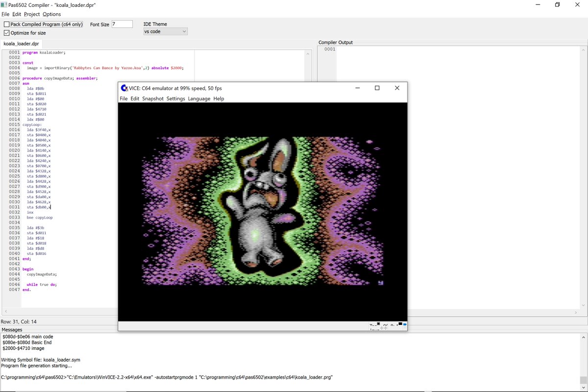The image size is (588, 392).
Task: Open the Options menu in Pas6502
Action: pos(51,14)
